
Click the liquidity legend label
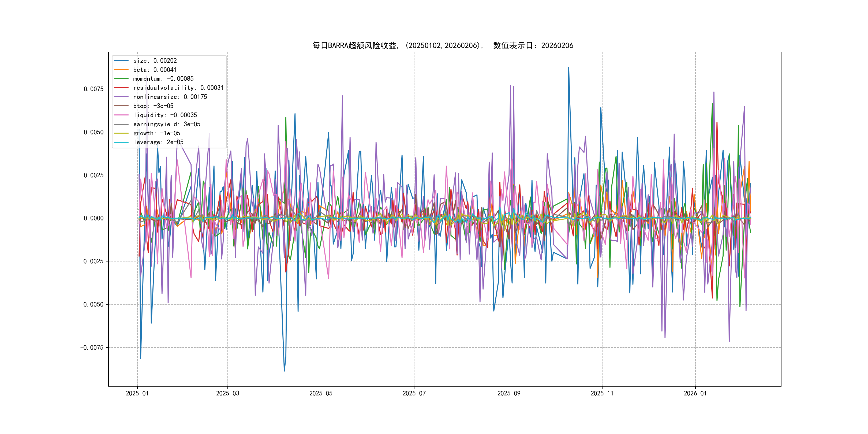[x=165, y=115]
